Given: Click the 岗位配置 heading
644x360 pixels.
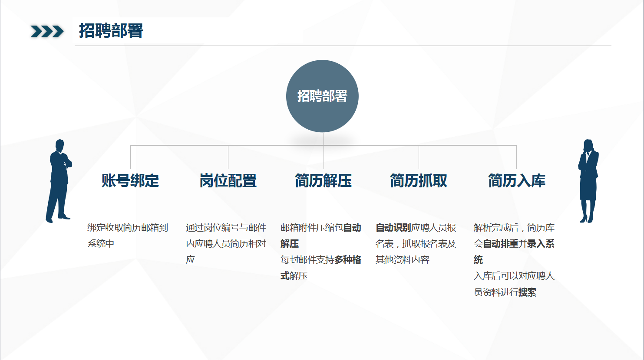Looking at the screenshot, I should click(x=228, y=180).
